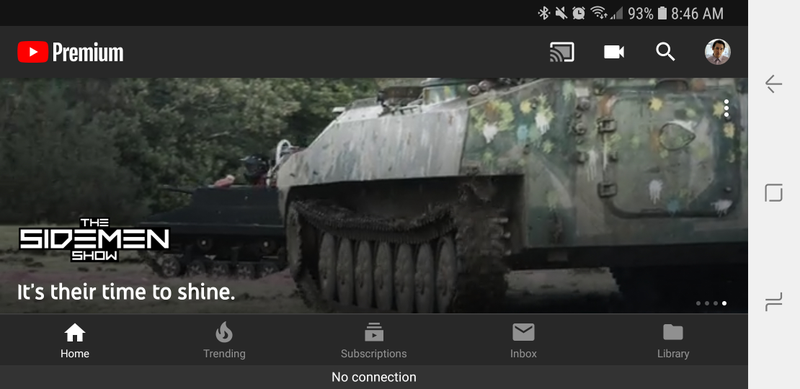Tap the 'No connection' status message
Image resolution: width=800 pixels, height=389 pixels.
(x=374, y=377)
